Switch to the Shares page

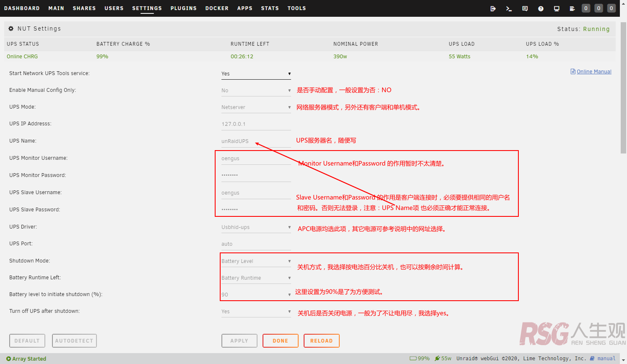point(84,8)
